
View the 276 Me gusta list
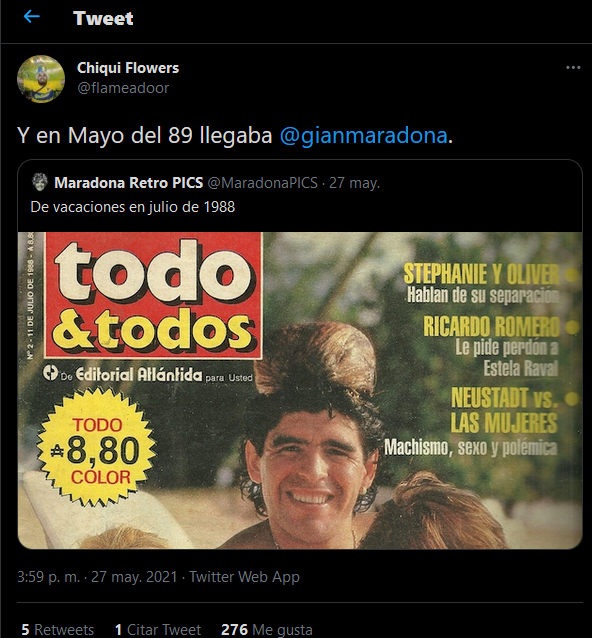(x=267, y=629)
